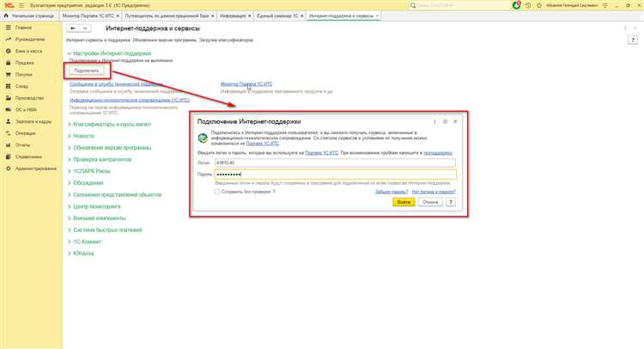Expand Склонения представлений объектов
Viewport: 644px width, 349px height.
pos(69,195)
